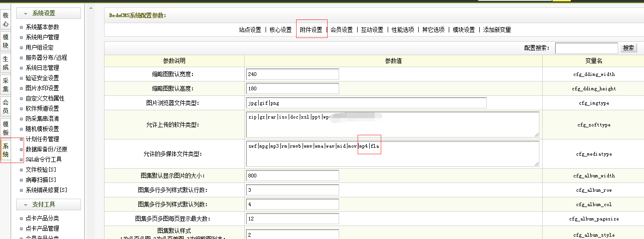Switch to 核心 vertical tab
This screenshot has height=239, width=644.
[6, 19]
